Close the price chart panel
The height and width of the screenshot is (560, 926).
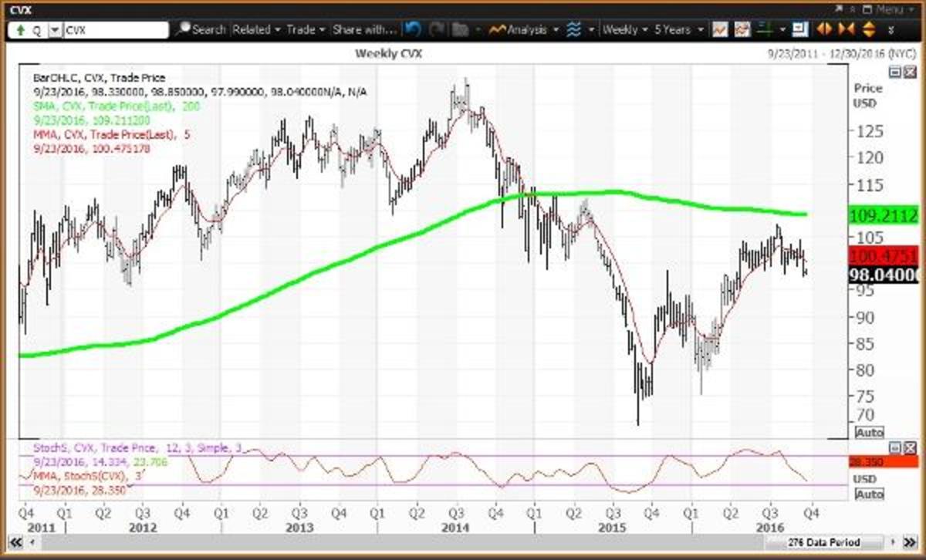click(x=910, y=72)
